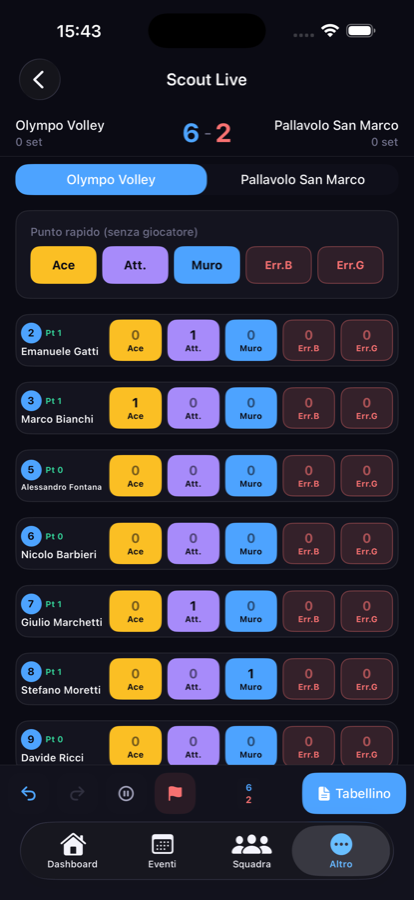
Task: Add Err.G for Giulio Marchetti
Action: (x=366, y=611)
